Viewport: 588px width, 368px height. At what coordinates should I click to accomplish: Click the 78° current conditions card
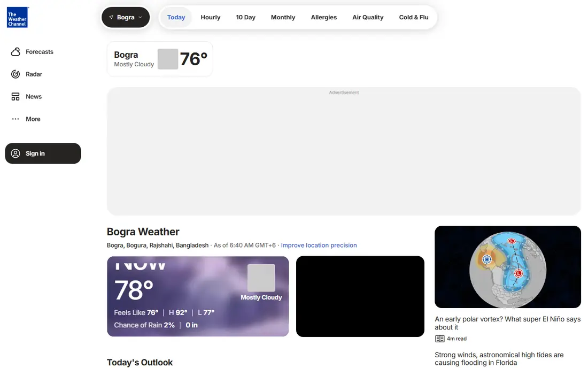click(x=198, y=296)
